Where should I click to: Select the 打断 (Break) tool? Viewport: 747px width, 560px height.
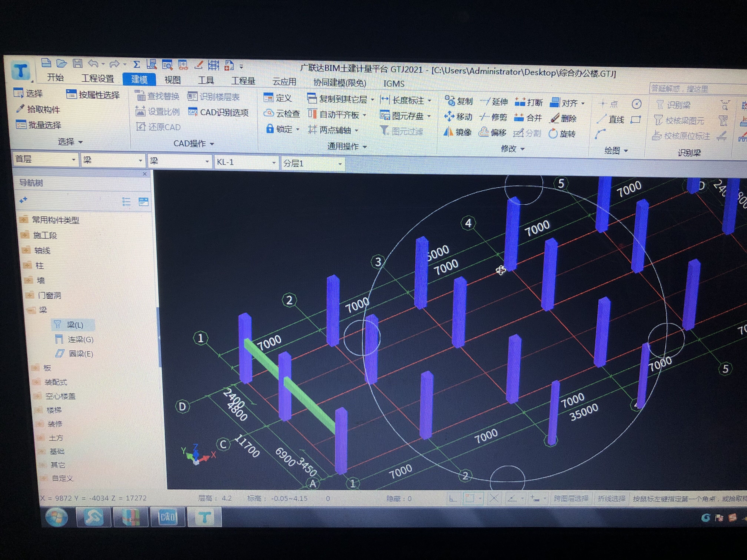pyautogui.click(x=529, y=102)
